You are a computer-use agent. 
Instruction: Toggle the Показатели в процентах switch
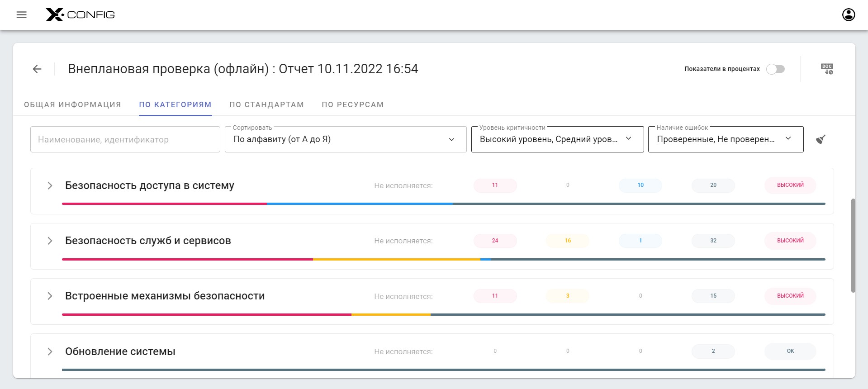[775, 69]
